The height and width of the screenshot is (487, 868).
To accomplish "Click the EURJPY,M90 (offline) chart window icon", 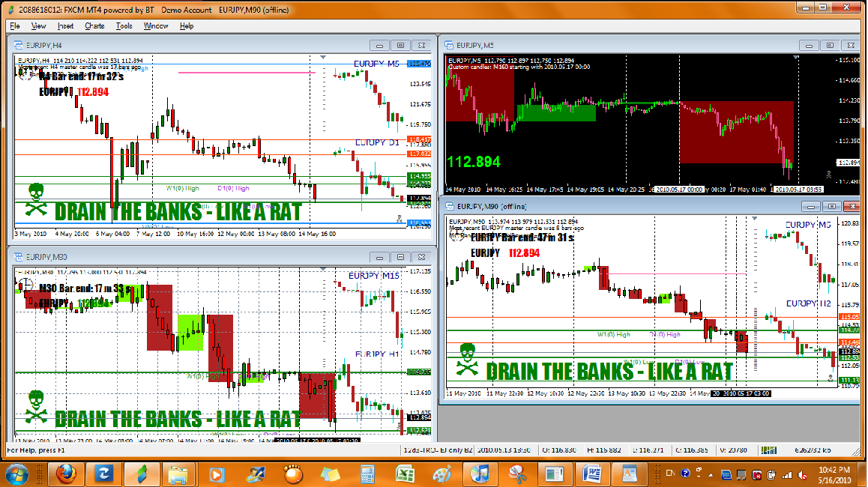I will pos(449,207).
